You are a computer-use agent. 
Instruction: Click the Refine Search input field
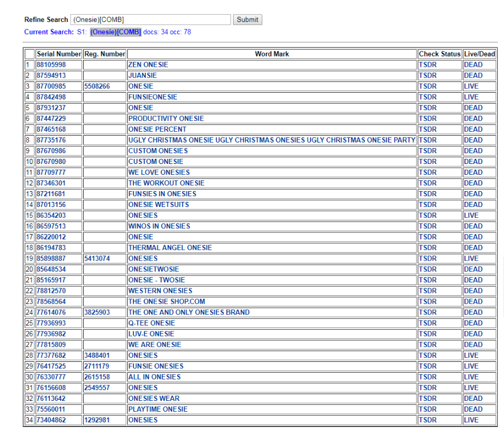click(150, 20)
